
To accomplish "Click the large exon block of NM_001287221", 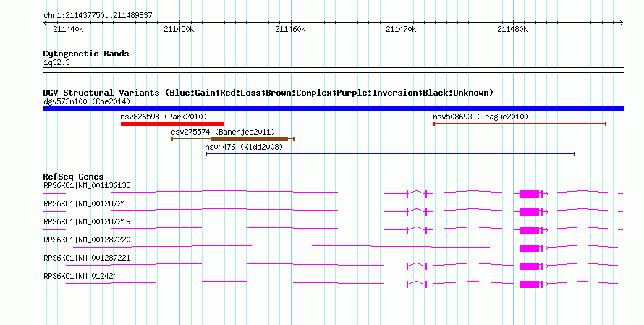I will [530, 266].
